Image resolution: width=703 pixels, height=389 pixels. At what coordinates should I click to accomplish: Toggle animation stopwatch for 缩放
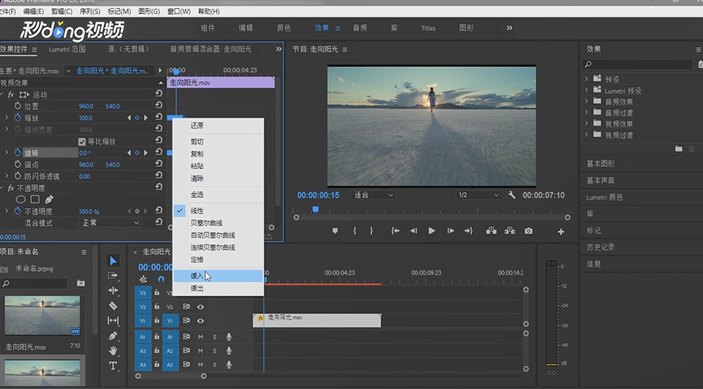click(x=18, y=118)
